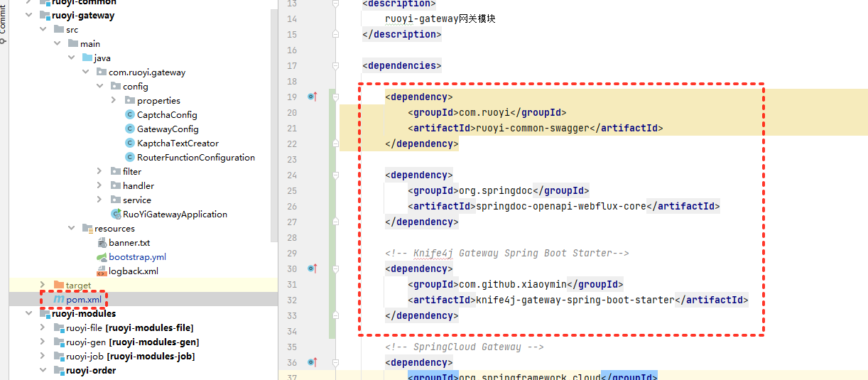The image size is (868, 380).
Task: Select RouterFunctionConfiguration class in tree
Action: pos(195,158)
